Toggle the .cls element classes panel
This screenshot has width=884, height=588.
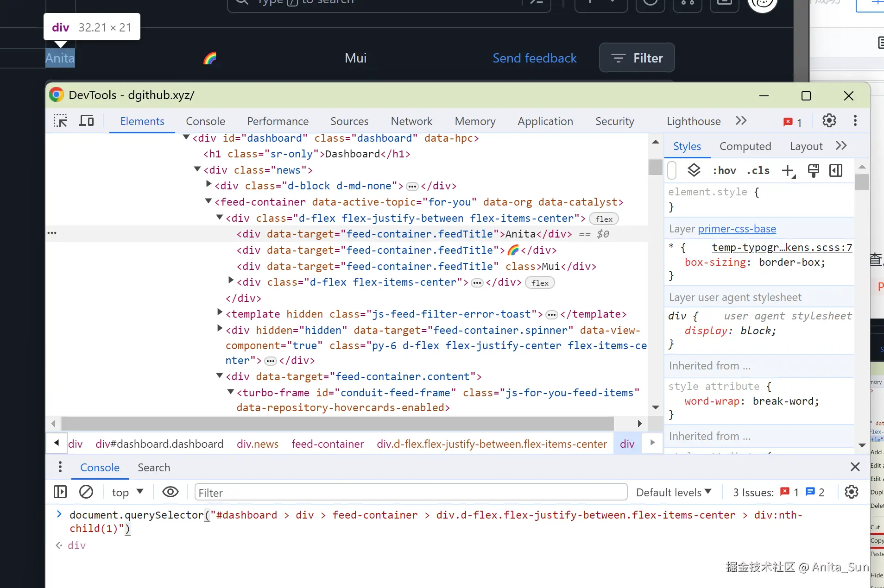(758, 171)
